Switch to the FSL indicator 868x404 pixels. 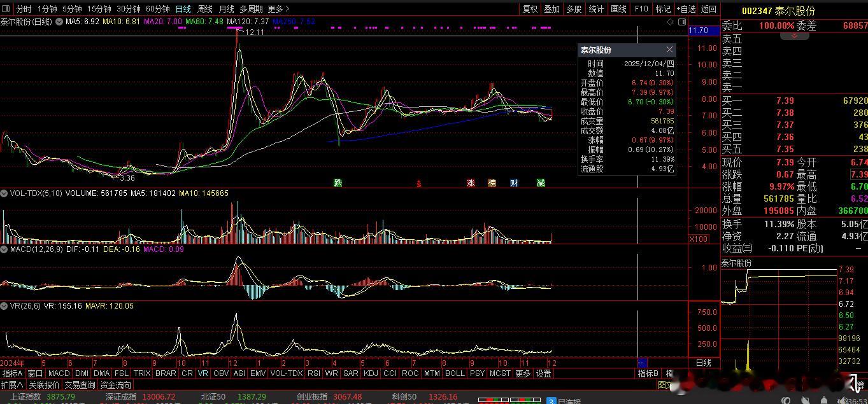(122, 373)
